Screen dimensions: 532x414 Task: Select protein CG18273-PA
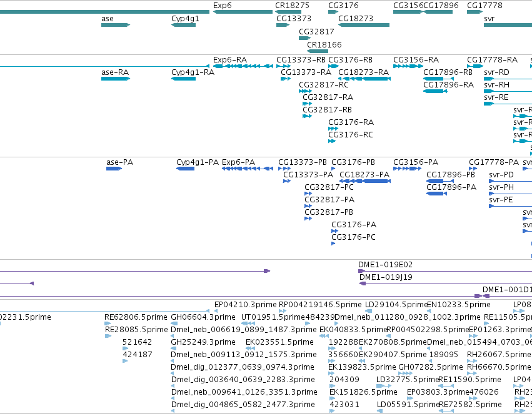coord(365,181)
